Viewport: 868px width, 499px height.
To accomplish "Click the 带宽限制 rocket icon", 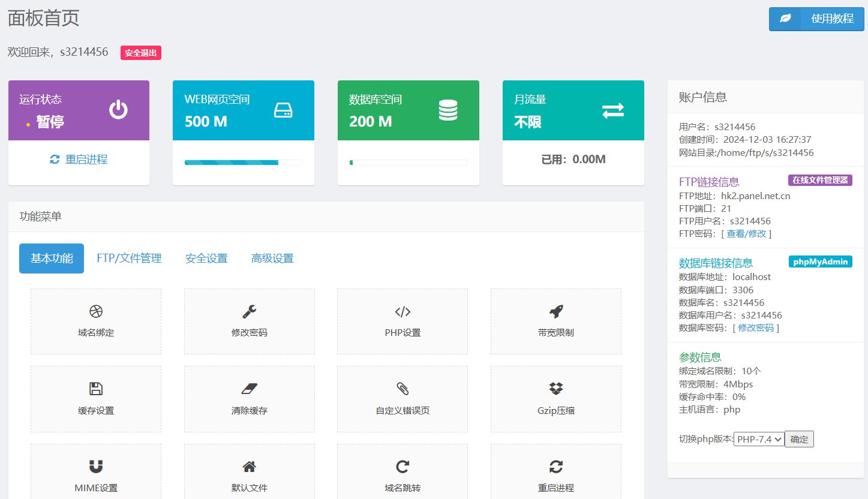I will click(x=556, y=311).
